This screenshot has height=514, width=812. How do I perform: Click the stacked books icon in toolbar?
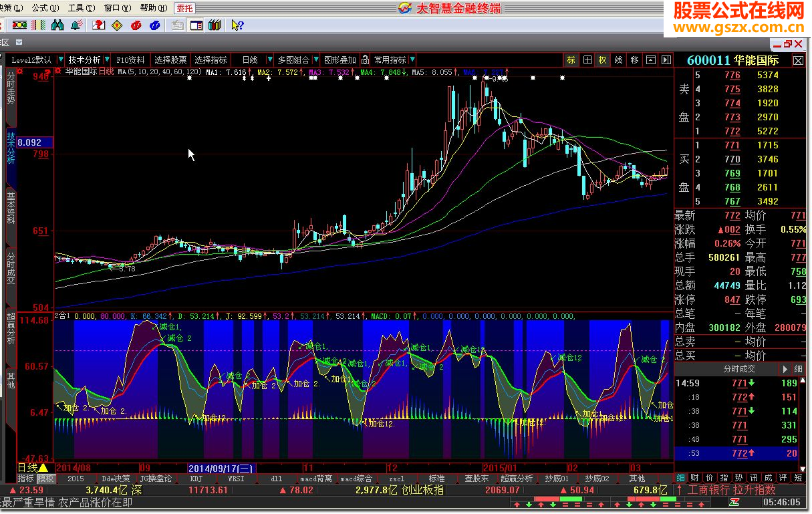214,25
